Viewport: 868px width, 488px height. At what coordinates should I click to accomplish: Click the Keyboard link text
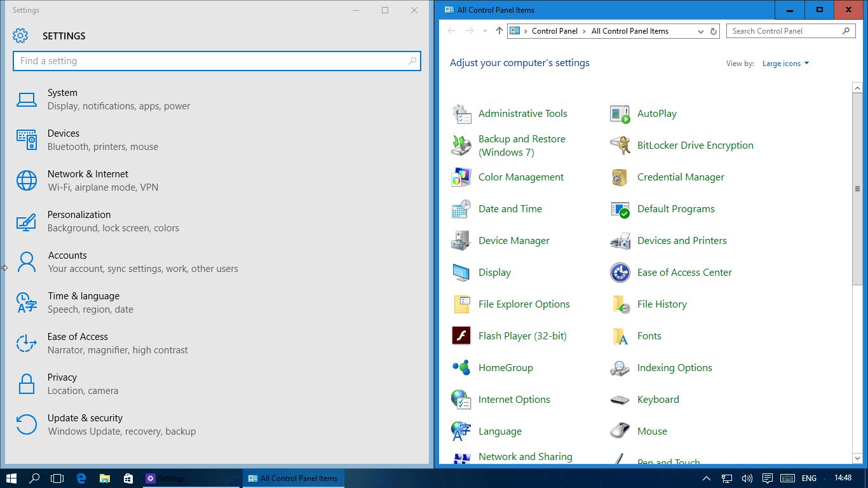pyautogui.click(x=658, y=400)
